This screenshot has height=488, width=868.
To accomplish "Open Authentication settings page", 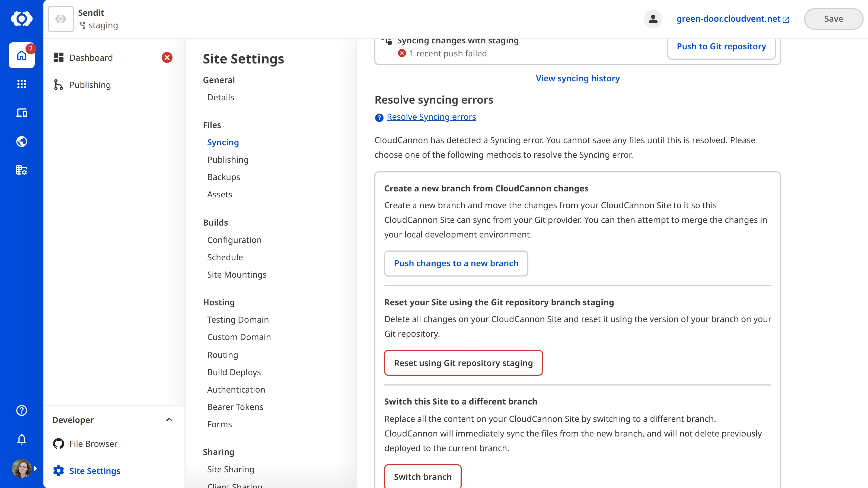I will coord(236,390).
